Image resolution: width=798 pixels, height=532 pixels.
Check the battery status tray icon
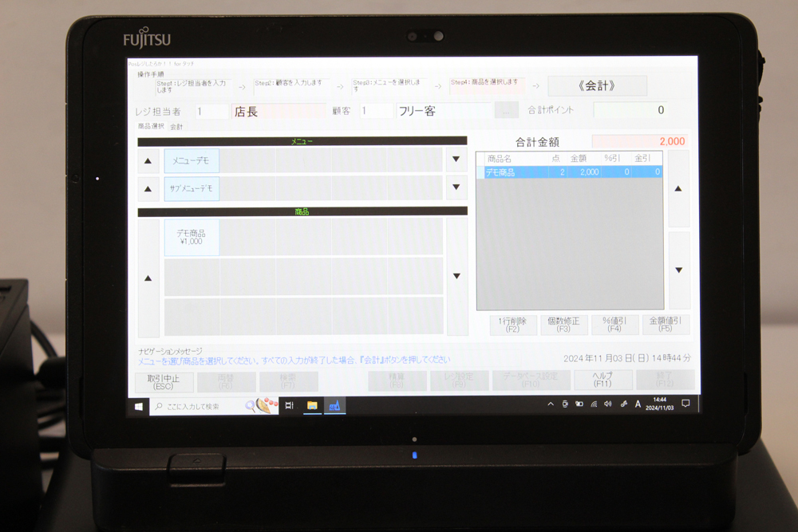pyautogui.click(x=579, y=404)
